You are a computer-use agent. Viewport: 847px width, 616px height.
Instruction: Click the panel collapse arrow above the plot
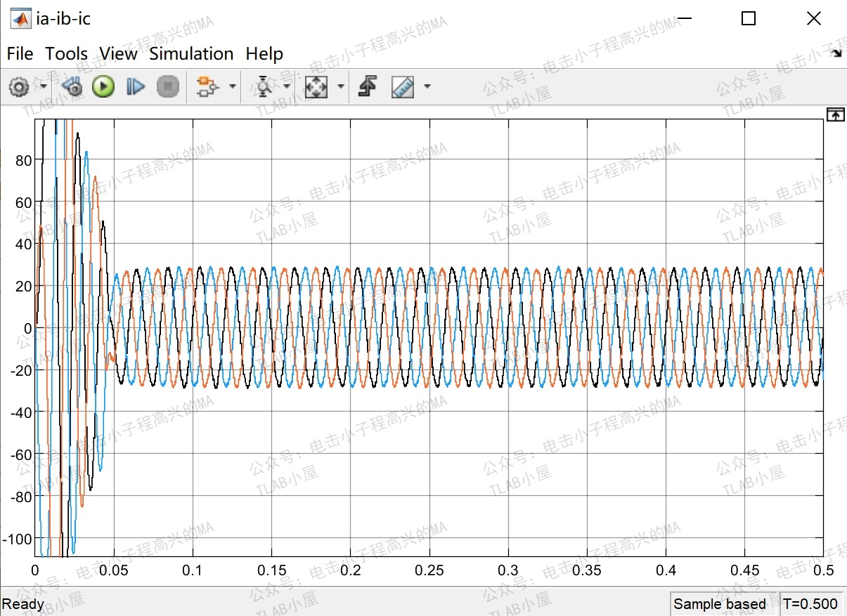[835, 114]
